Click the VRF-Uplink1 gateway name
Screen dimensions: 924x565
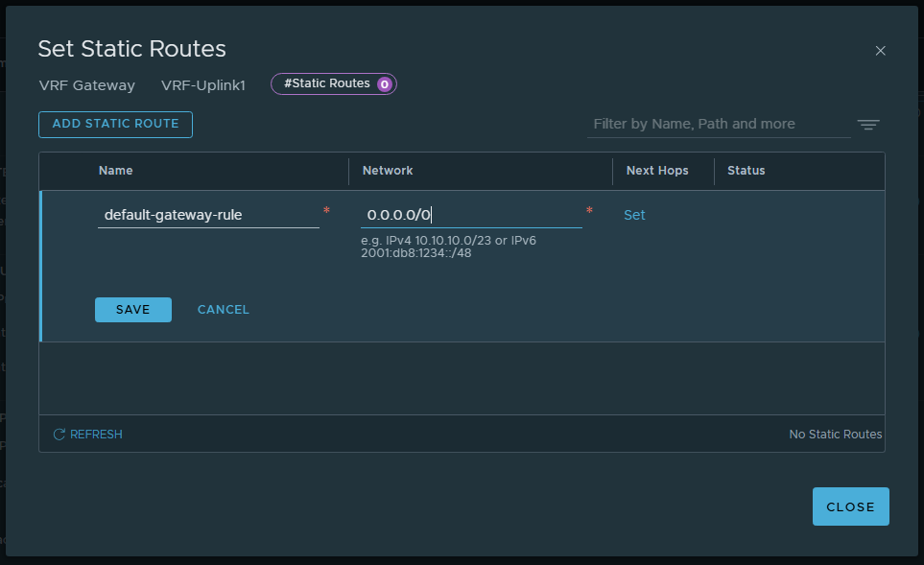point(202,85)
